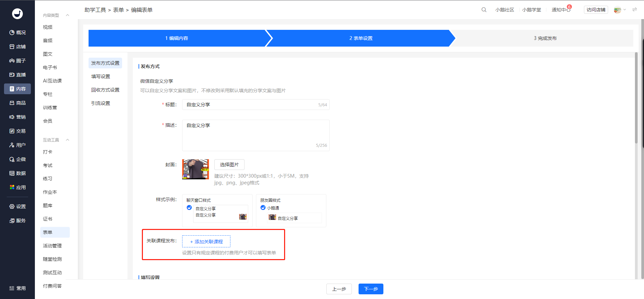Open the user avatar menu
Screen dimensions: 644x299
[x=620, y=10]
